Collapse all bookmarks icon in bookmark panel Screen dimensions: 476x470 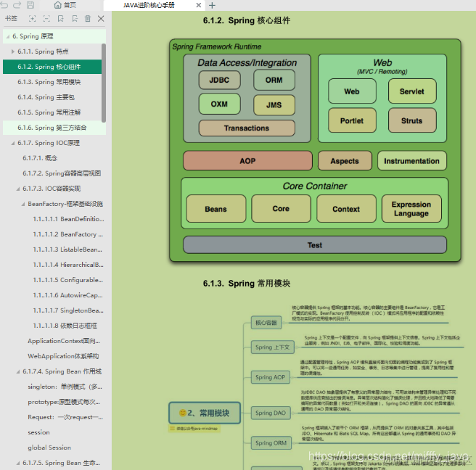46,19
